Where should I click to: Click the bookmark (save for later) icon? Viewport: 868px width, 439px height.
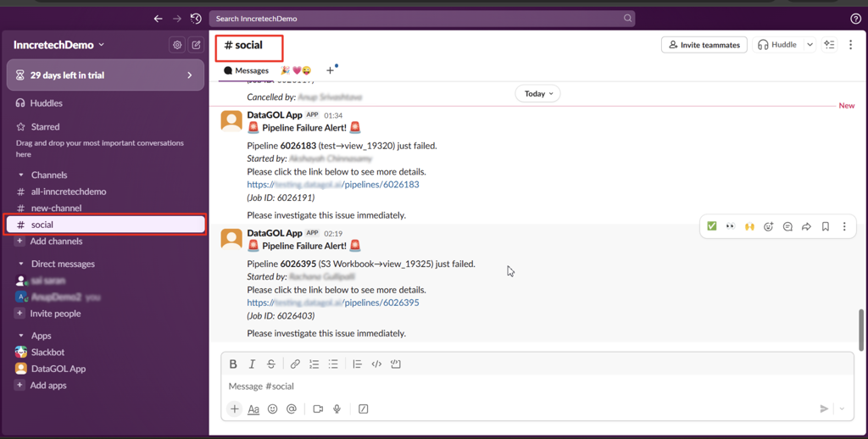(x=825, y=227)
